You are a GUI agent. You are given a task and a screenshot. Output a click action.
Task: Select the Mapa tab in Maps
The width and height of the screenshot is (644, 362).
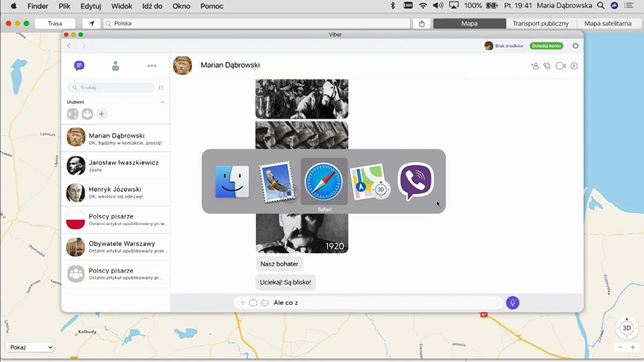click(x=470, y=24)
